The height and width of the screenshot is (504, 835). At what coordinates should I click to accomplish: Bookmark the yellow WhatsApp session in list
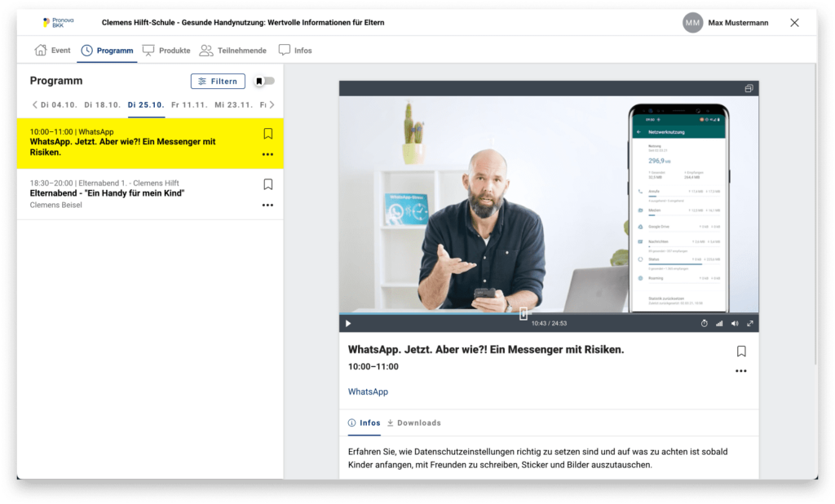click(x=267, y=134)
